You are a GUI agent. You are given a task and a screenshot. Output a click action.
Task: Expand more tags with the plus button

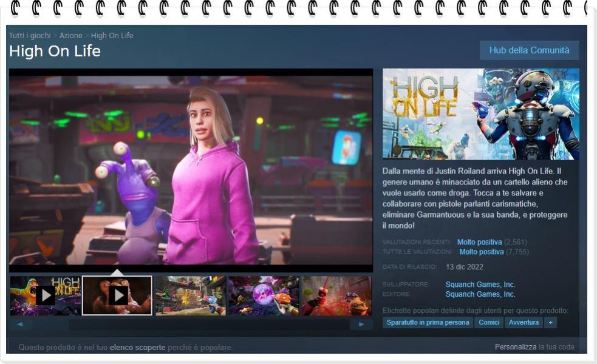pos(550,323)
